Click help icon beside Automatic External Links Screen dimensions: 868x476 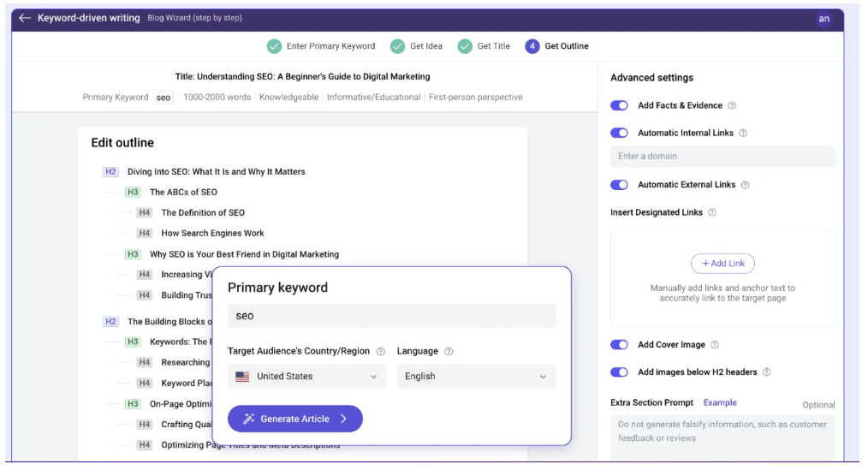pos(745,185)
